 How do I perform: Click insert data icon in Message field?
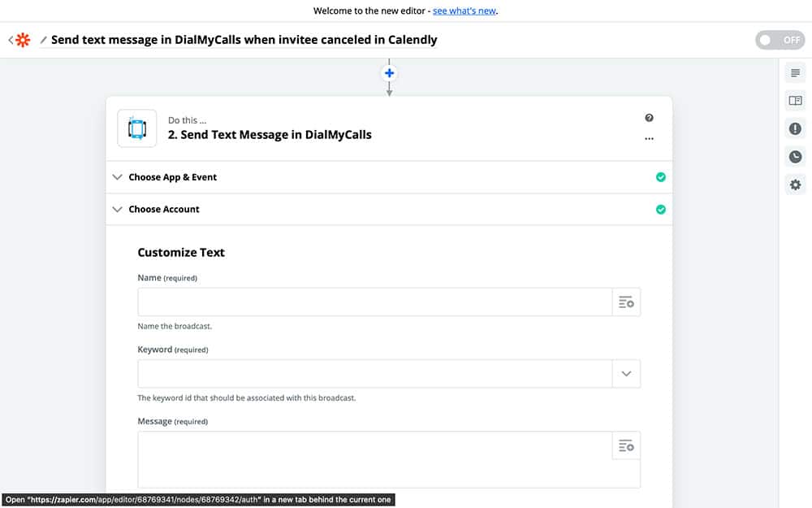point(626,446)
